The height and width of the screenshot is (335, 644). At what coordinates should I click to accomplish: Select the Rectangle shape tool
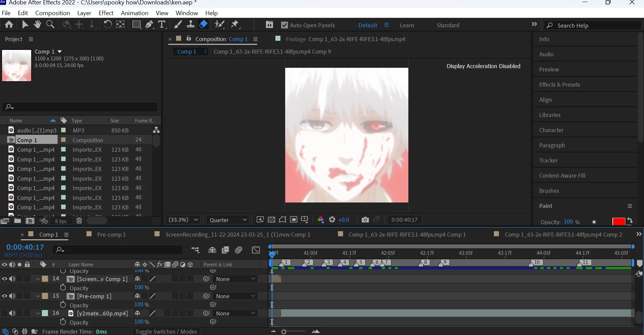point(136,25)
